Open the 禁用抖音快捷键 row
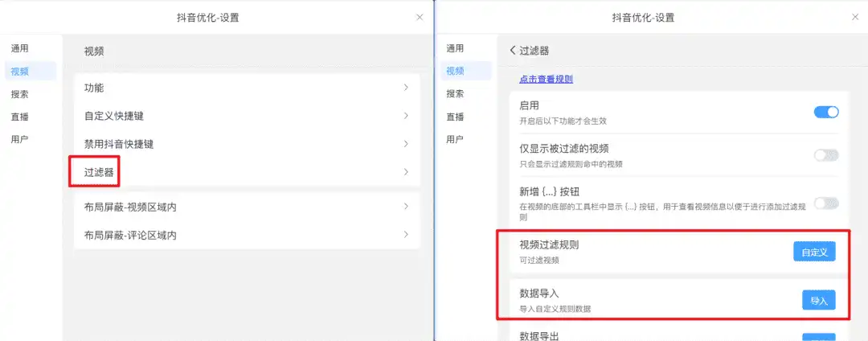This screenshot has width=868, height=341. coord(247,145)
